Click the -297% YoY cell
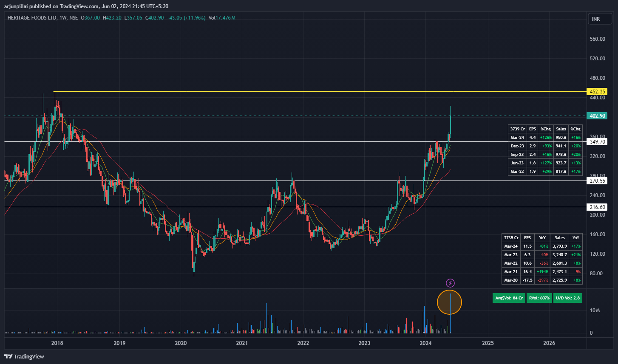The image size is (618, 364). 543,280
